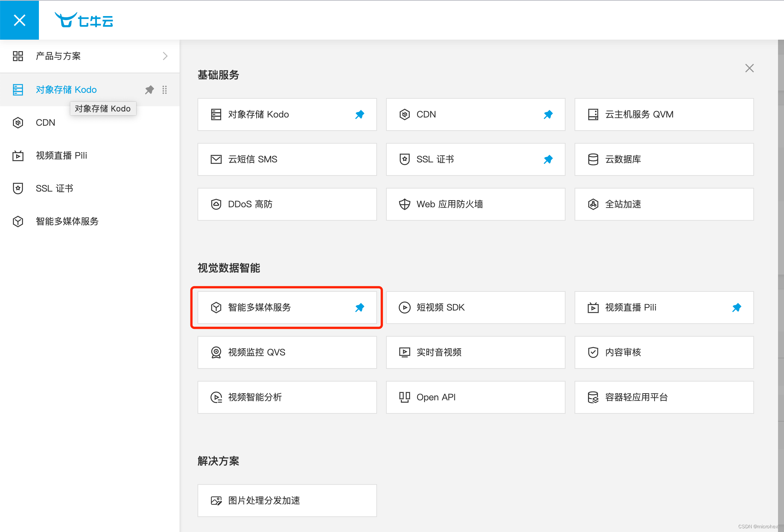
Task: Open the 短视频 SDK card
Action: pyautogui.click(x=476, y=308)
